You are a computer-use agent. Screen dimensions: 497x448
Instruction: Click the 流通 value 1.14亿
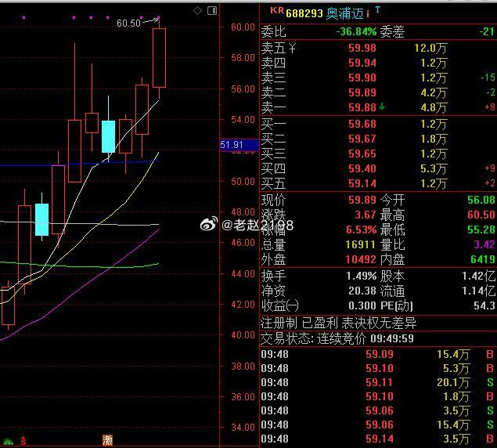pyautogui.click(x=478, y=291)
